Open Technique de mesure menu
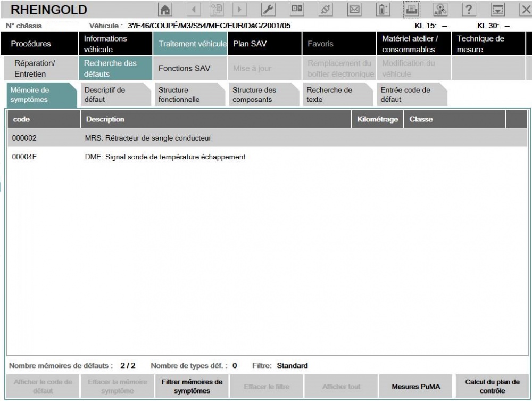 [488, 44]
